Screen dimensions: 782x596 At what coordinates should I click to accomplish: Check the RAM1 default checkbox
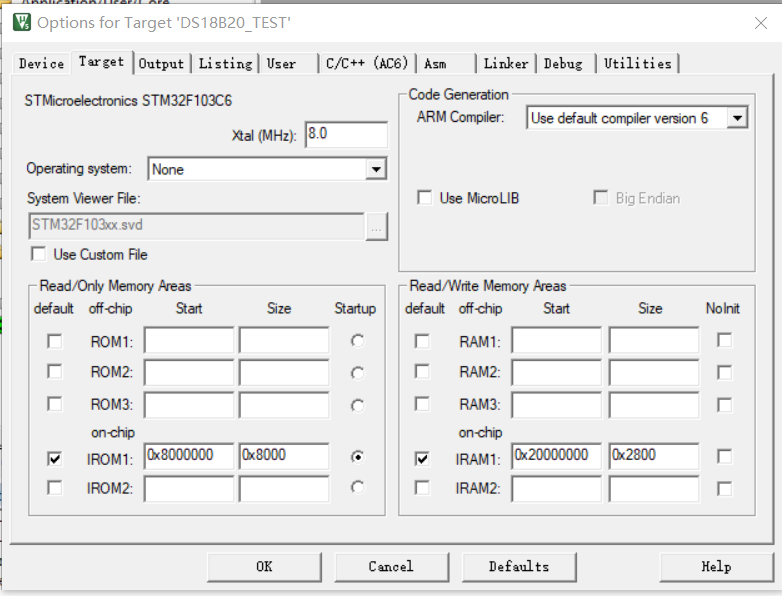pos(422,342)
